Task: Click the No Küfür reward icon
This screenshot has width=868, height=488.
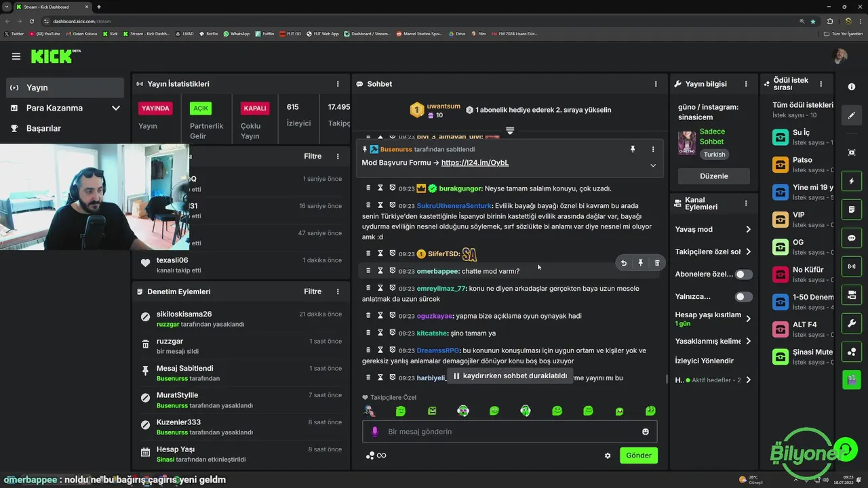Action: click(781, 274)
